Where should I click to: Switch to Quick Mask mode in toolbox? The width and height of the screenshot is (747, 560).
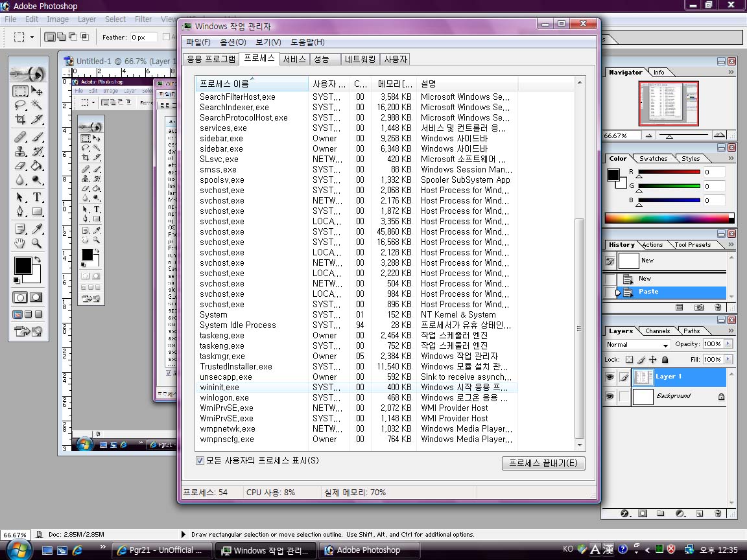click(x=37, y=297)
